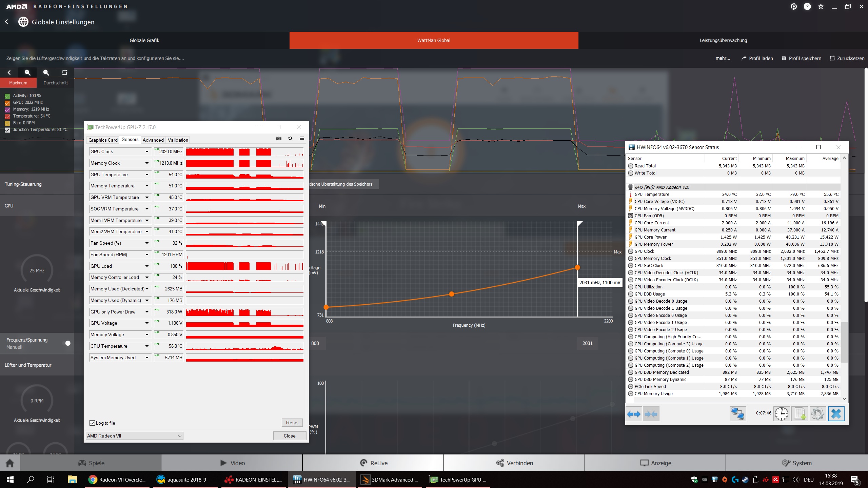Click the HWiNFO sensor list scroll-down arrow
The image size is (868, 488).
[844, 399]
